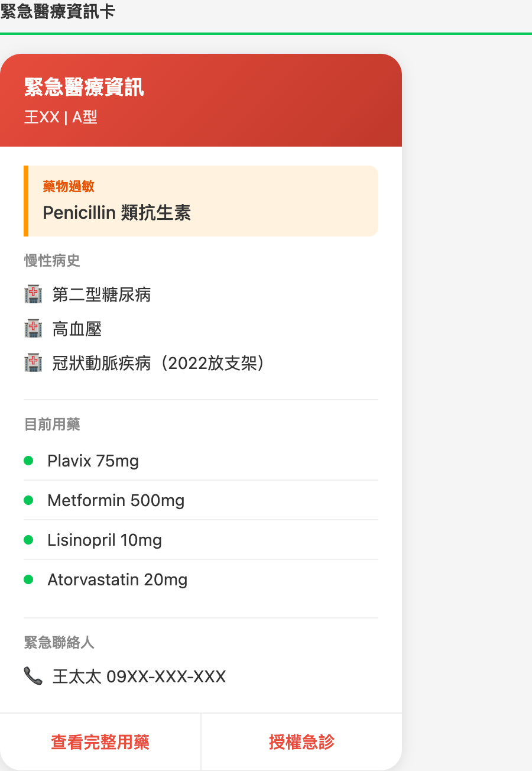Image resolution: width=532 pixels, height=771 pixels.
Task: Click 冠狀動脈疾病（2022放支架）history item
Action: [x=158, y=362]
